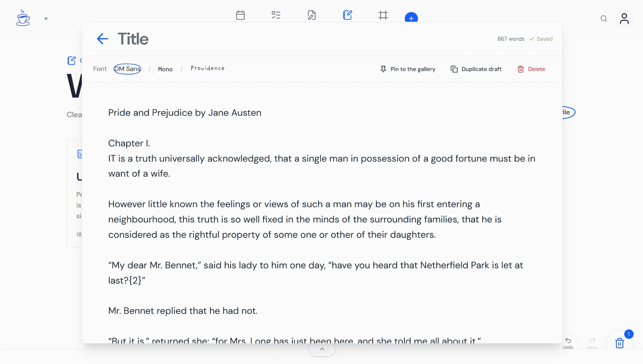Click the 867 words counter
The height and width of the screenshot is (364, 643).
point(511,39)
